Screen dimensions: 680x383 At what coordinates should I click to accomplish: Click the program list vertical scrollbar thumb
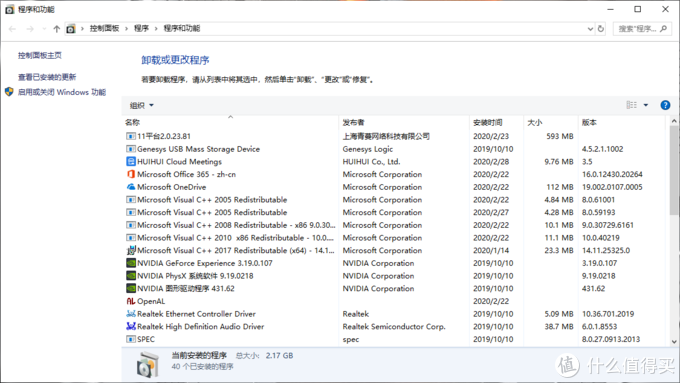click(x=673, y=169)
